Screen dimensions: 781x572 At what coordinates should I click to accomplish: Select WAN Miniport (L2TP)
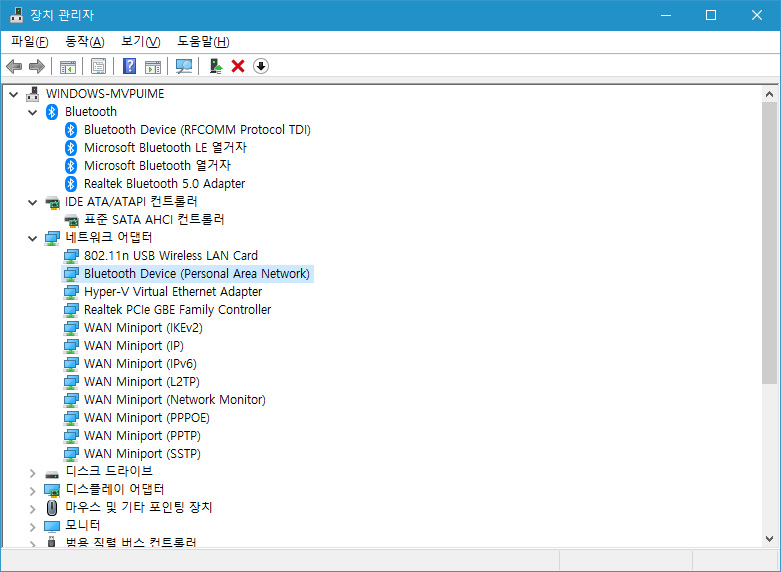tap(142, 381)
